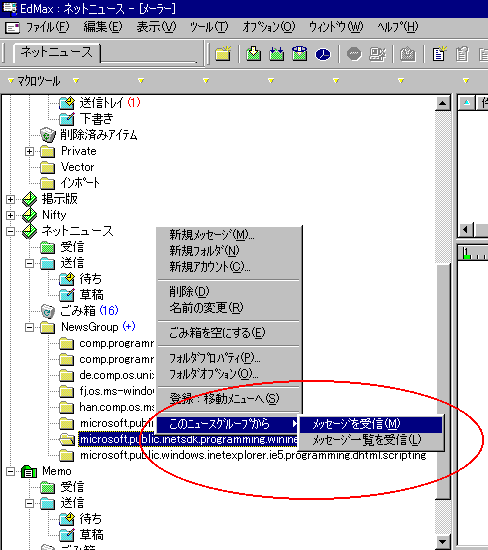Screen dimensions: 488x550
Task: Click the document icon left of the ファイル menu
Action: pyautogui.click(x=13, y=27)
